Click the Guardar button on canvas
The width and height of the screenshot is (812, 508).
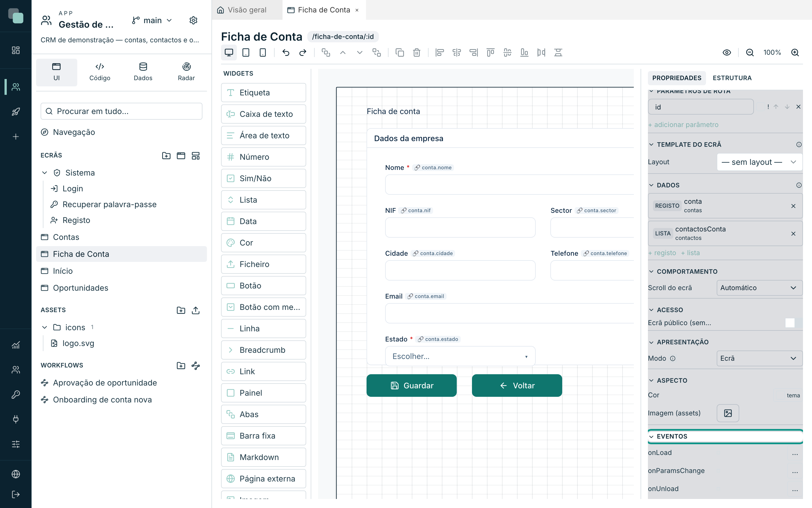point(411,385)
